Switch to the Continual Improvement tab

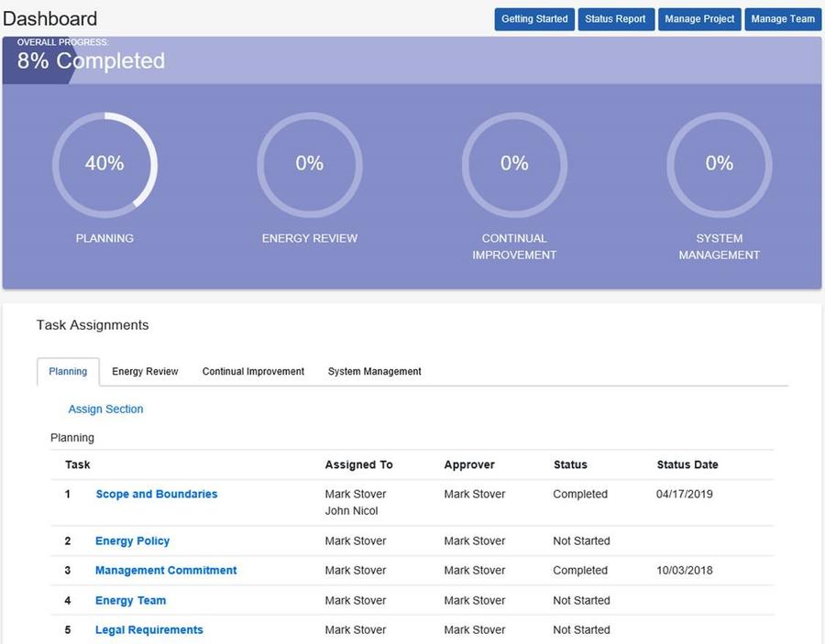[253, 372]
